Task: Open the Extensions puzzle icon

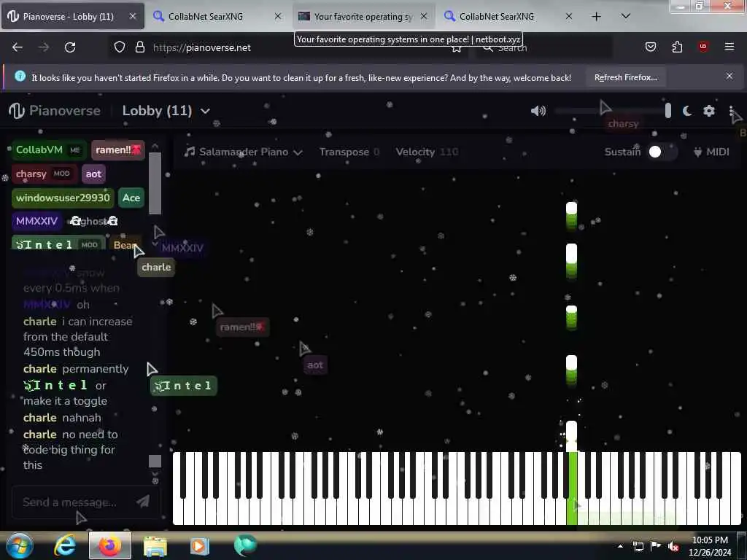Action: [677, 47]
